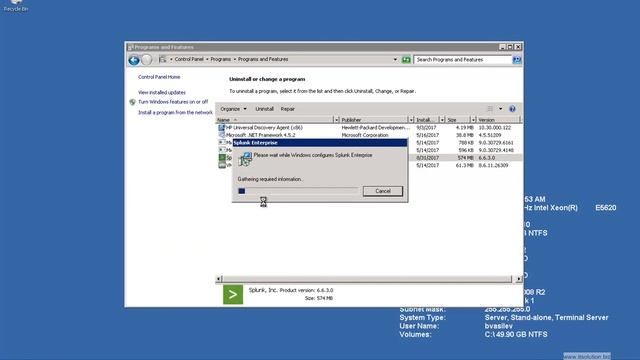640x360 pixels.
Task: Click version 10.30.000.122 cell
Action: click(494, 127)
